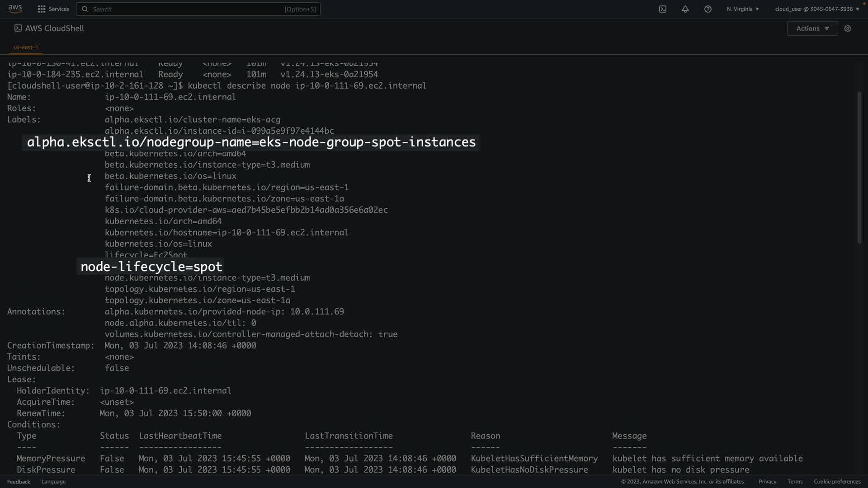Click the search magnifier icon
868x488 pixels.
85,9
